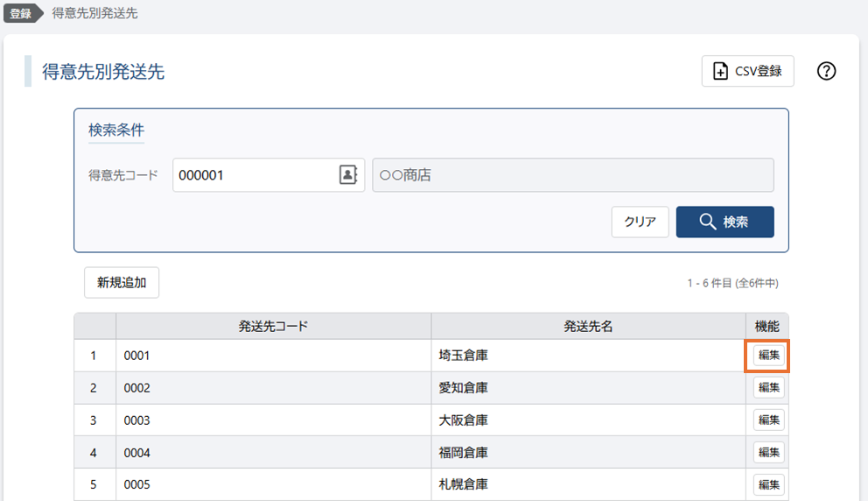Click the CSV登録 button
The width and height of the screenshot is (868, 501).
(748, 71)
